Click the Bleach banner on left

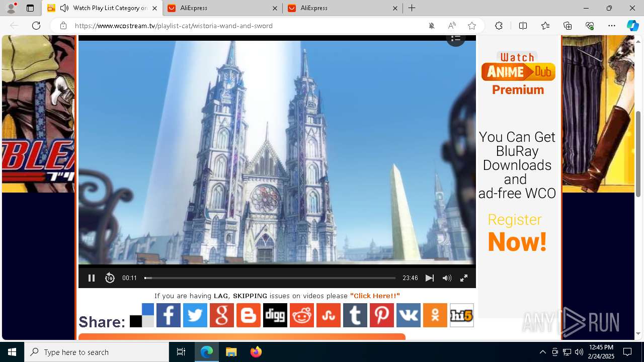point(38,114)
